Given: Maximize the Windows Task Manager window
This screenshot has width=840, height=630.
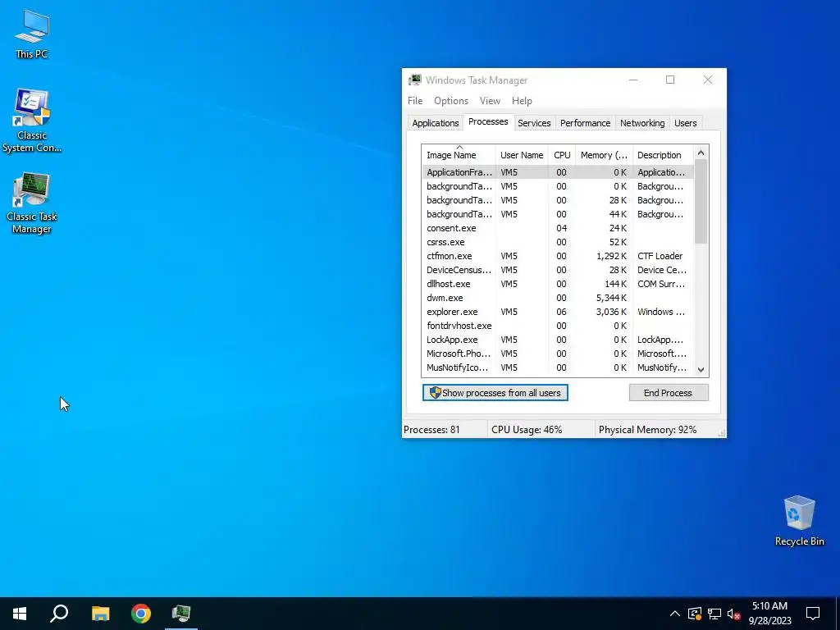Looking at the screenshot, I should click(x=670, y=80).
